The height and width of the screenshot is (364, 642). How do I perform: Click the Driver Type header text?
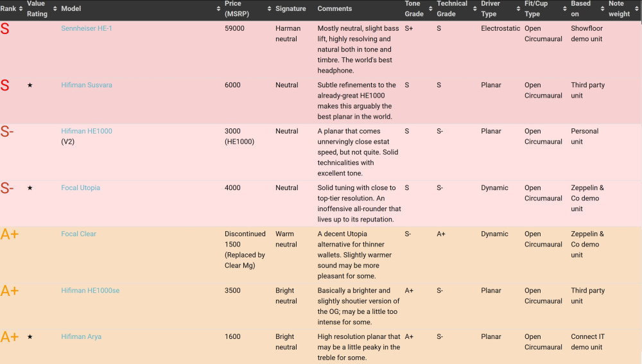coord(490,8)
